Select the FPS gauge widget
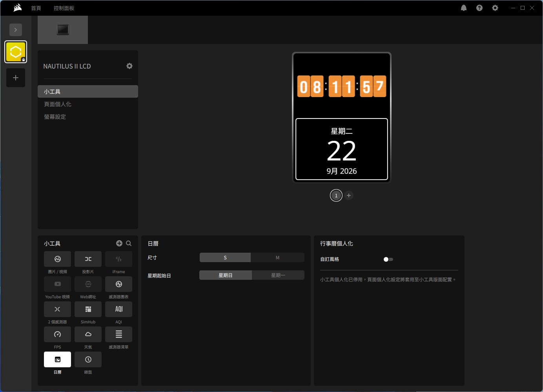 tap(57, 334)
